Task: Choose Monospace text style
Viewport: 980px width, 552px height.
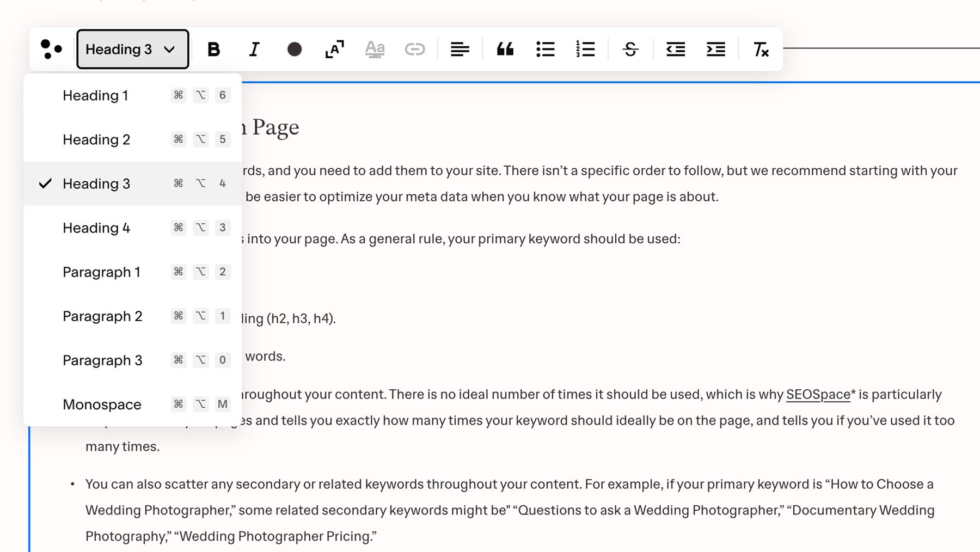Action: pos(132,404)
